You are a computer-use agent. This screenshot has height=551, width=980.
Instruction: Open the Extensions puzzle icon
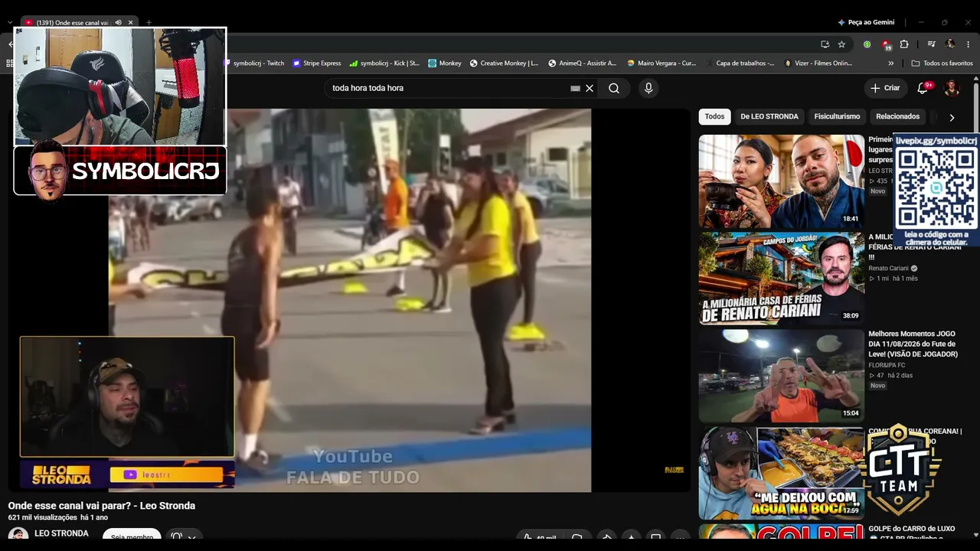click(x=904, y=44)
